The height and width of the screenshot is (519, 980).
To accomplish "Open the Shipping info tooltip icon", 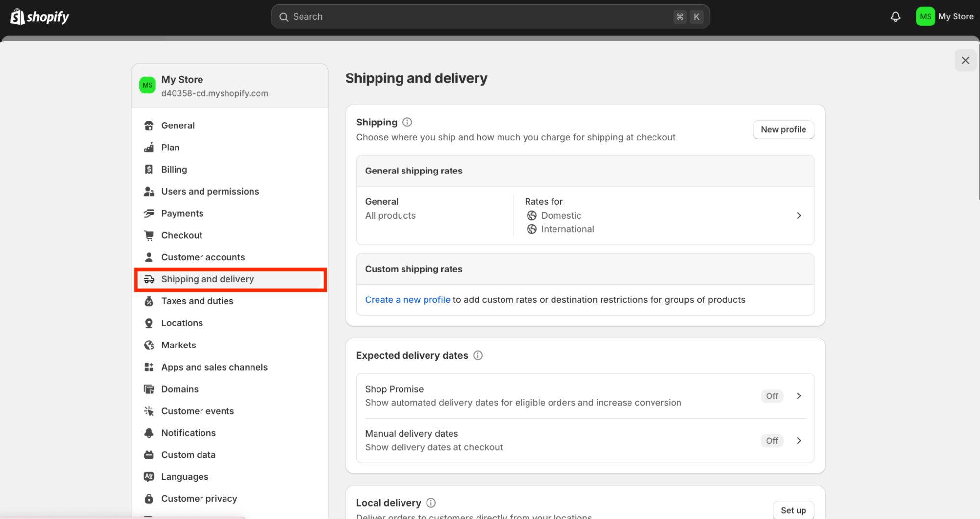I will tap(407, 122).
